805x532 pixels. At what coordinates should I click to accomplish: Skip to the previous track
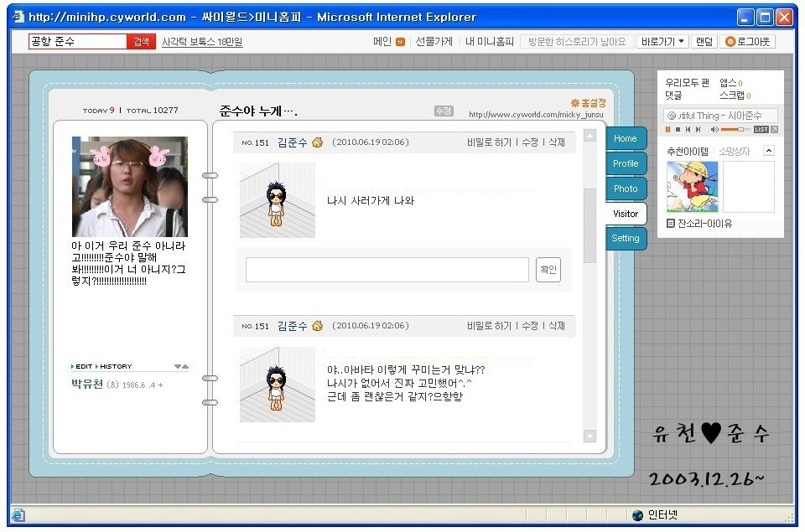coord(688,130)
